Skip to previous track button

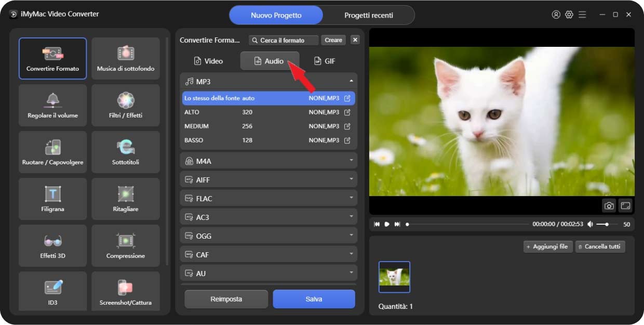[377, 224]
